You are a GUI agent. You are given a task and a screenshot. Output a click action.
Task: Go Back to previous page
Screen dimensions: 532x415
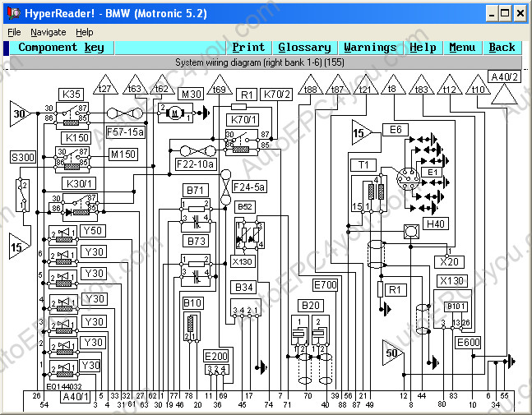502,48
